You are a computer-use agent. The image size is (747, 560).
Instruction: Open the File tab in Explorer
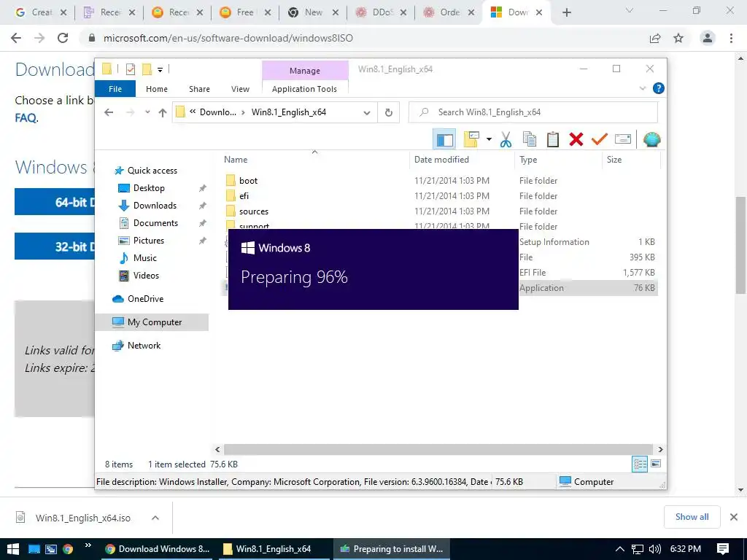[115, 89]
